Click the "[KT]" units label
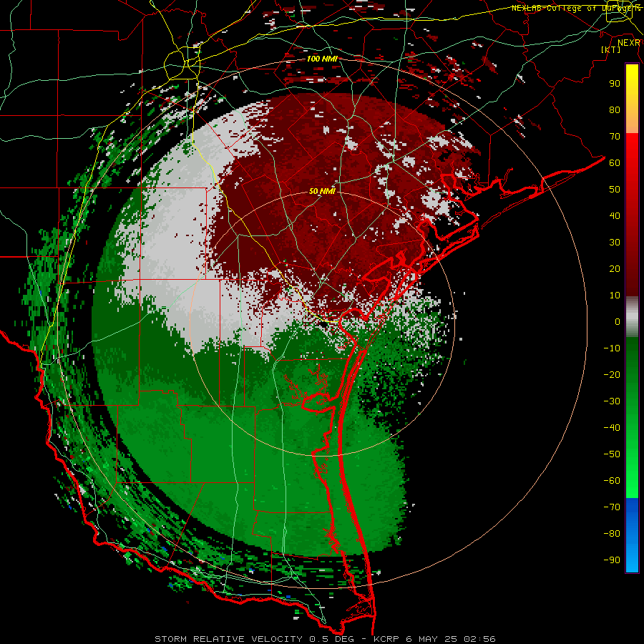This screenshot has width=644, height=644. tap(611, 49)
